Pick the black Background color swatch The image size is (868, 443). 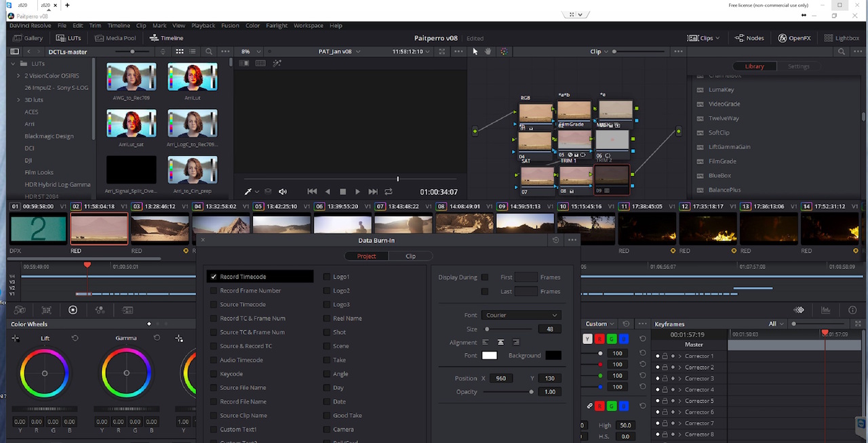tap(553, 356)
